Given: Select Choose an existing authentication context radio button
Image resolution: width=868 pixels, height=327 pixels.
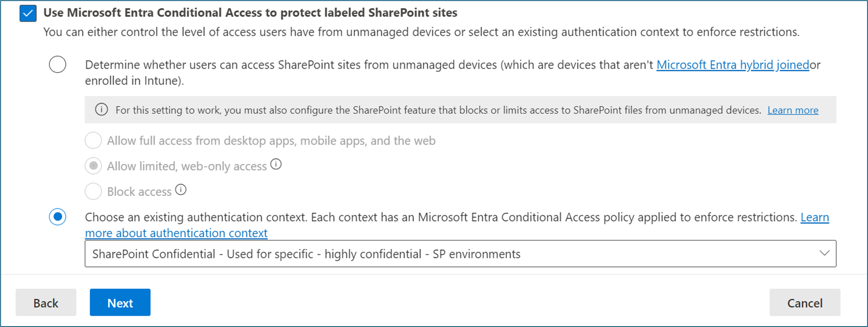Looking at the screenshot, I should [58, 217].
